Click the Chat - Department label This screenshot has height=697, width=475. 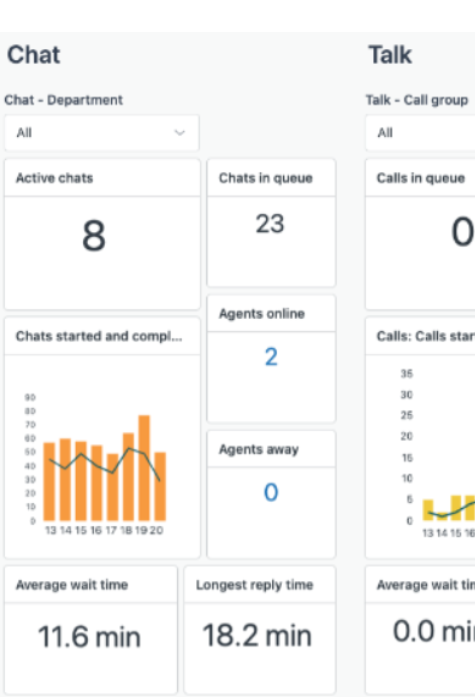[x=64, y=100]
